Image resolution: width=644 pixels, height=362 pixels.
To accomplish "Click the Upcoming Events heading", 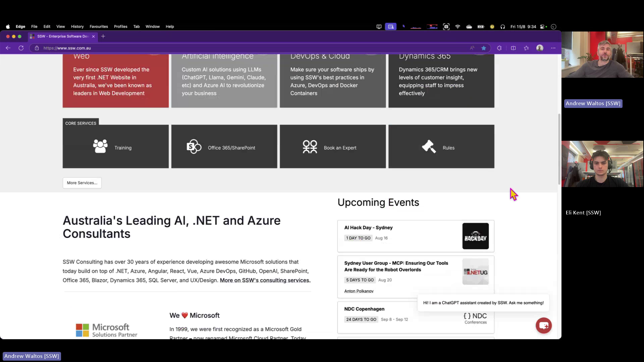I will click(378, 202).
